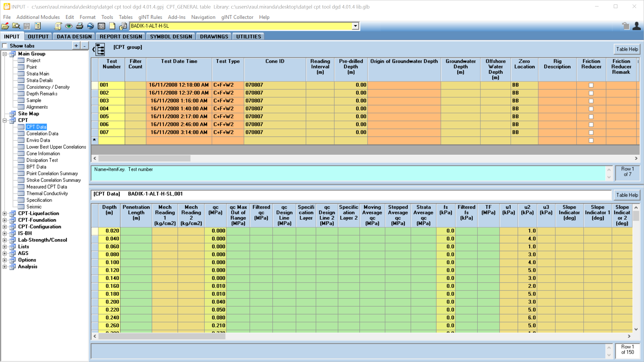
Task: Save the project using the save icon
Action: (x=27, y=26)
